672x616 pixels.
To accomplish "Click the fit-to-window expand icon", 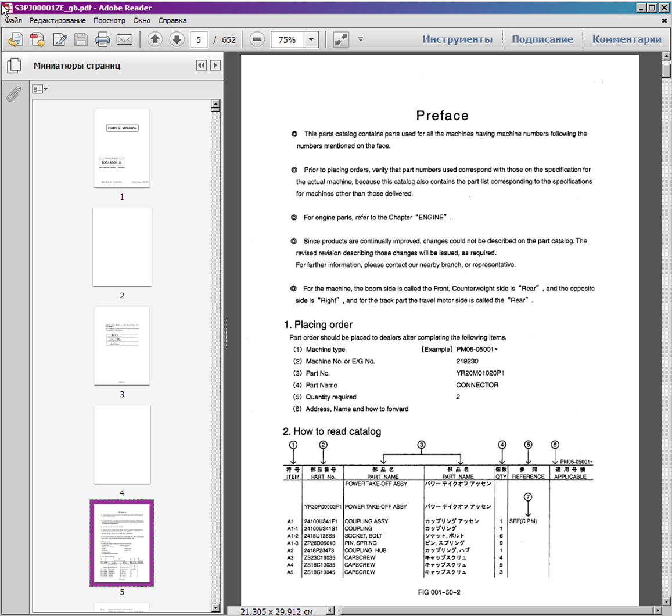I will [341, 39].
